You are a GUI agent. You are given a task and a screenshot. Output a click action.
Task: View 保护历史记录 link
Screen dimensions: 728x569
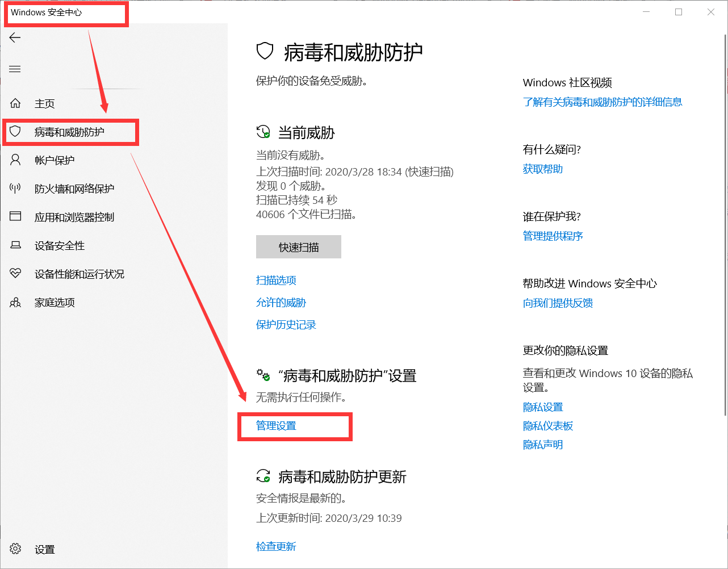click(286, 324)
